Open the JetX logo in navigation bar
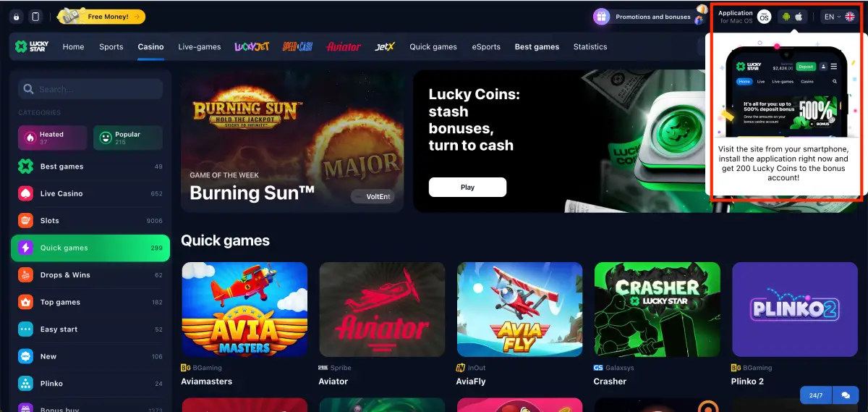The height and width of the screenshot is (412, 868). click(385, 46)
